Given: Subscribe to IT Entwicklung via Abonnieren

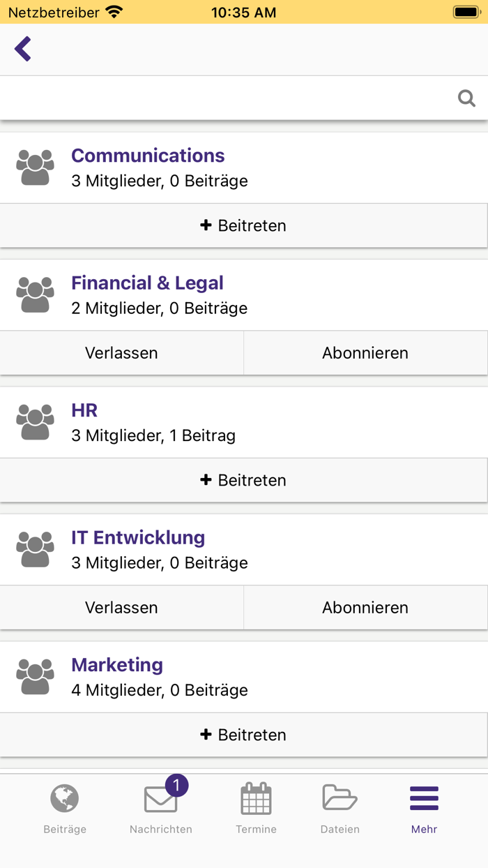Looking at the screenshot, I should click(x=365, y=608).
